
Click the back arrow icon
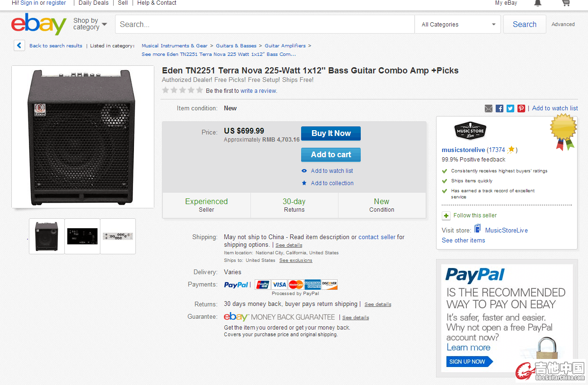(19, 45)
